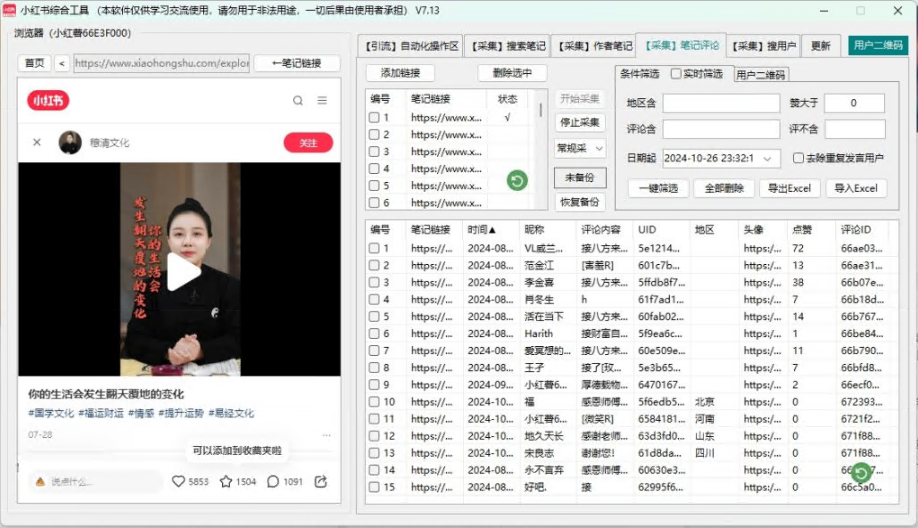The height and width of the screenshot is (528, 918).
Task: Click the 删除选中 button
Action: (x=512, y=73)
